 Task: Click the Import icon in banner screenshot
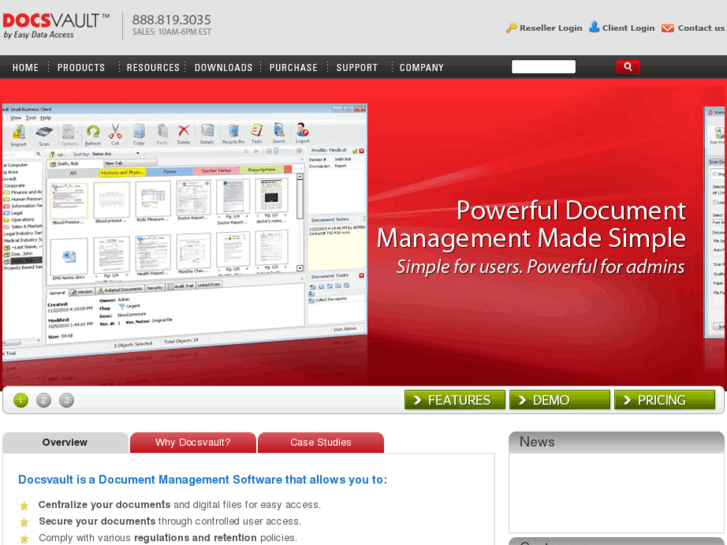19,135
